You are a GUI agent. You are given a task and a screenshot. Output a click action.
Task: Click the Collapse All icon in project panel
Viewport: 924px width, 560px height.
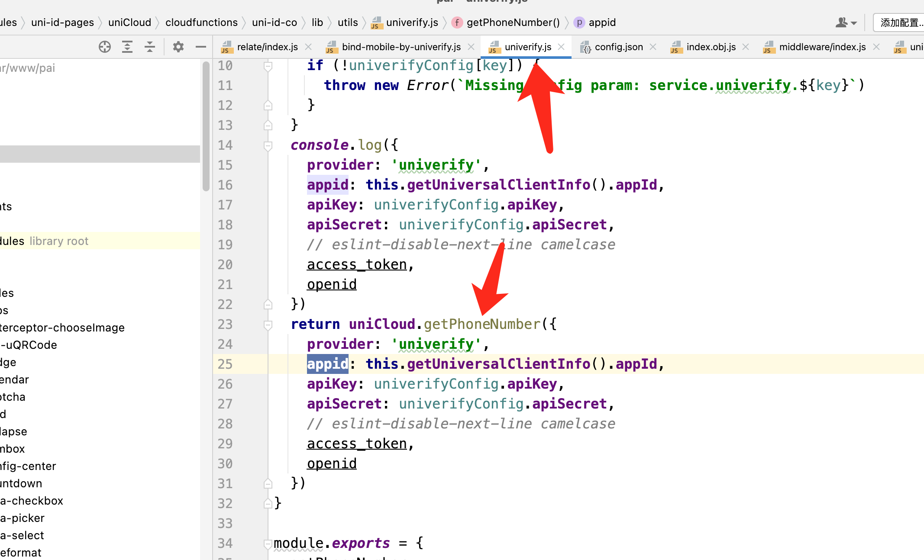(x=150, y=47)
